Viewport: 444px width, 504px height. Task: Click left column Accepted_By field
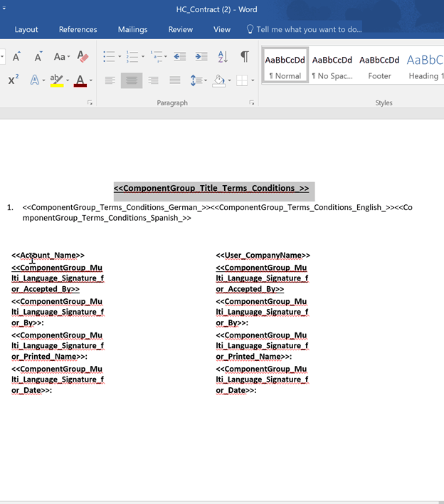[x=58, y=278]
